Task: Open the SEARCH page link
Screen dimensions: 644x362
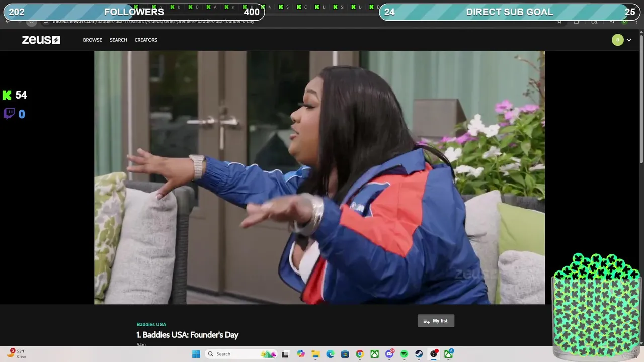Action: tap(118, 40)
